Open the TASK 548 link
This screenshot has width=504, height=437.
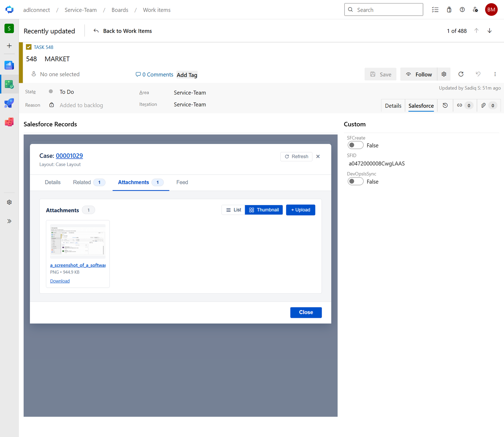point(43,47)
